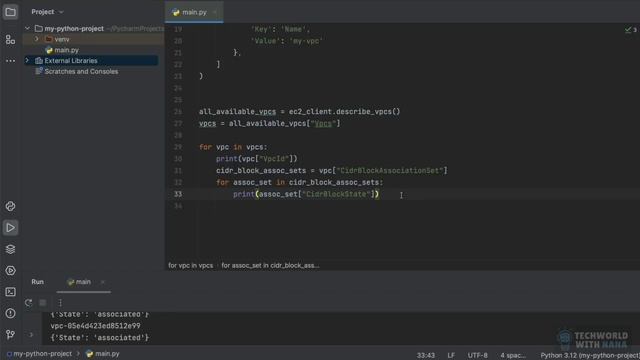Image resolution: width=640 pixels, height=360 pixels.
Task: Open caret position 33:43 indicator
Action: (x=426, y=355)
